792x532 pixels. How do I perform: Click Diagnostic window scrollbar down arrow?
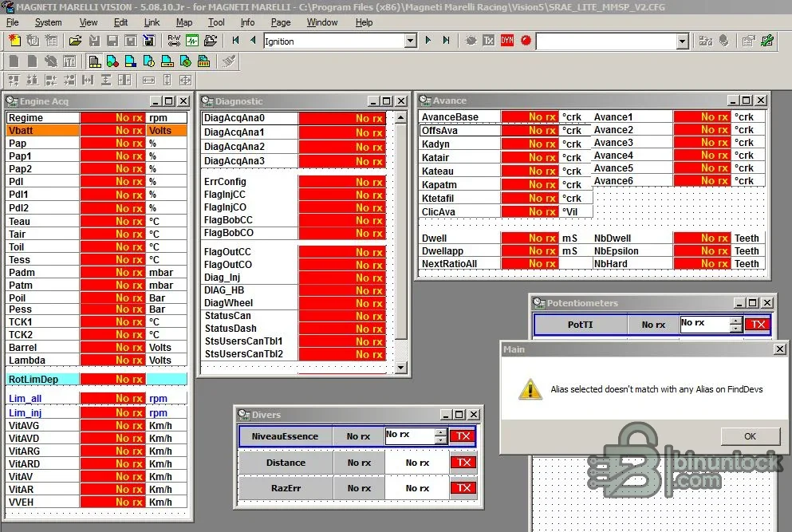[x=401, y=368]
